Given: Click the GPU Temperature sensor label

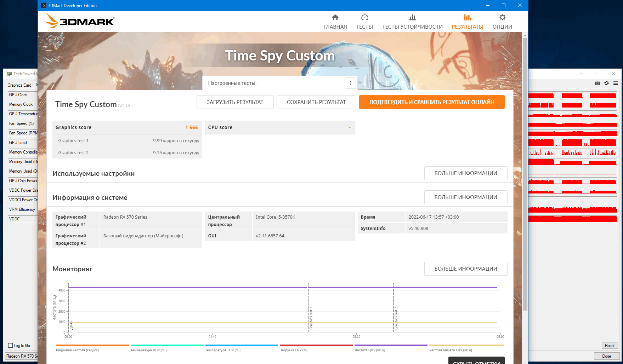Looking at the screenshot, I should (x=22, y=114).
